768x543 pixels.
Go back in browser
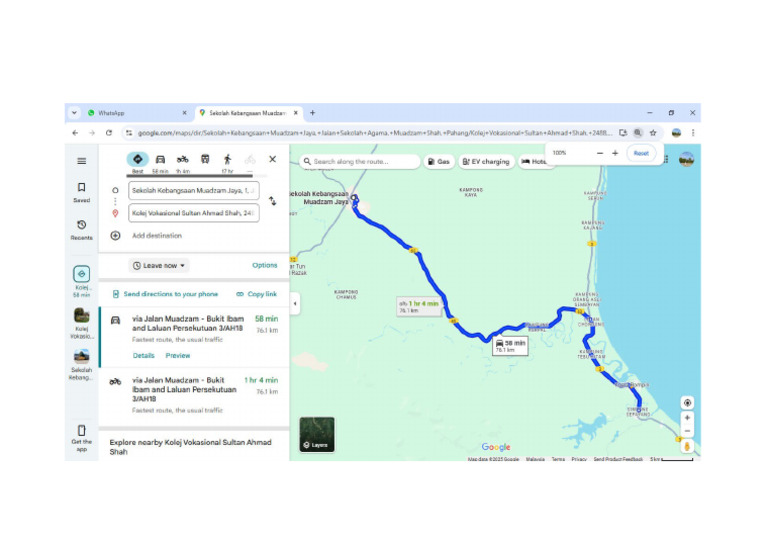pyautogui.click(x=75, y=133)
